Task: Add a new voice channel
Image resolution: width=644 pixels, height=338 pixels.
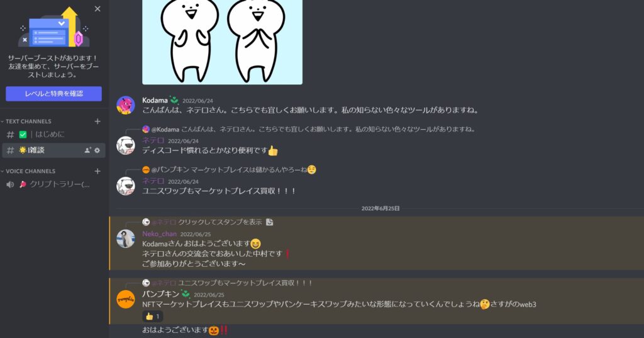Action: coord(97,171)
